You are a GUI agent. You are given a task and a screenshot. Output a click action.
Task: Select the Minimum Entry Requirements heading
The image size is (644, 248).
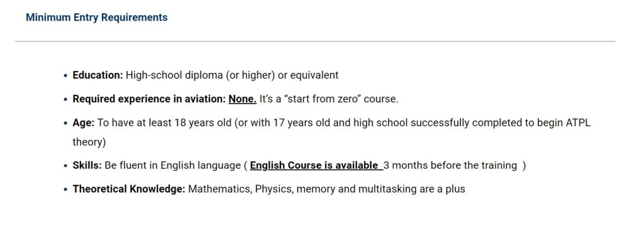[96, 18]
